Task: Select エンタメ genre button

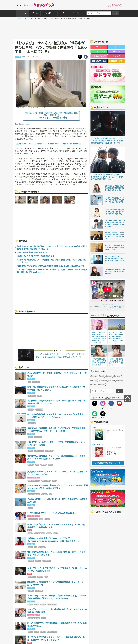Action: [117, 47]
